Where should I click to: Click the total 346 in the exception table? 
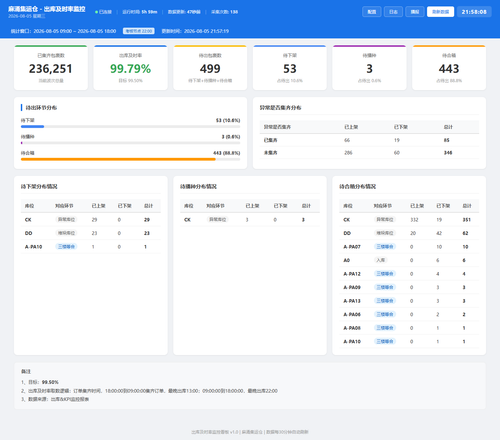[448, 153]
